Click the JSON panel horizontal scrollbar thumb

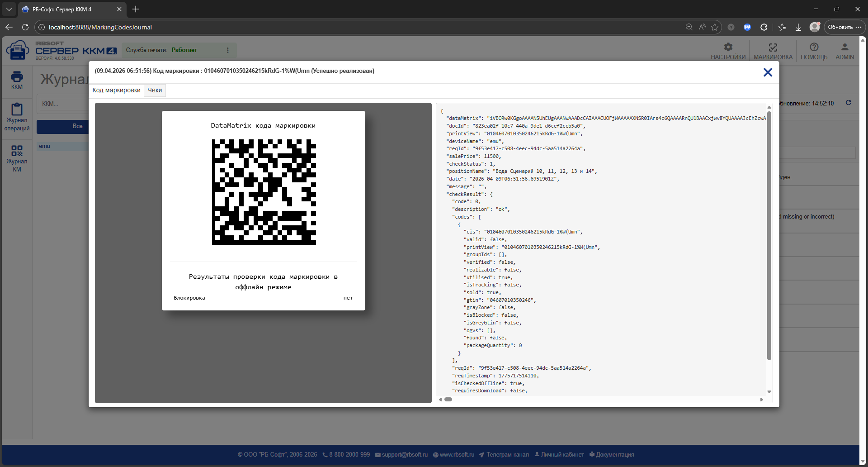(448, 399)
